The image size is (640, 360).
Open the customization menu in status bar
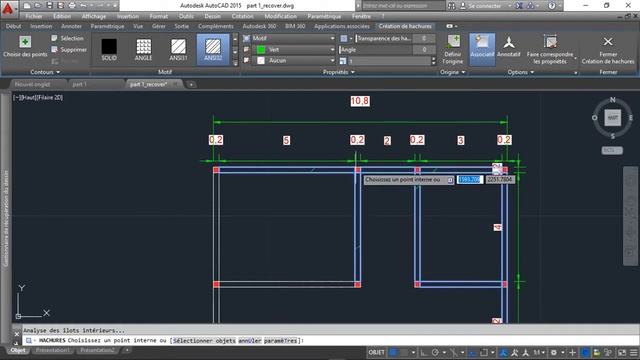pyautogui.click(x=633, y=352)
